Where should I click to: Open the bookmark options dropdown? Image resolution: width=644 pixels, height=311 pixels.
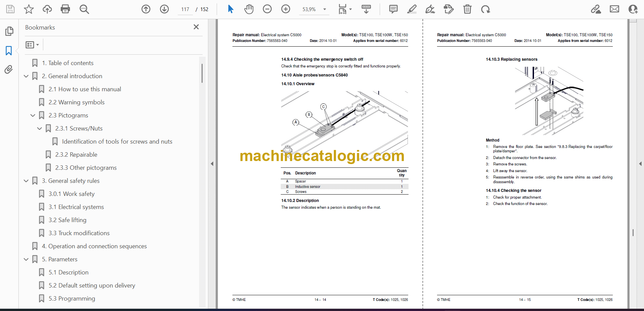click(x=33, y=45)
